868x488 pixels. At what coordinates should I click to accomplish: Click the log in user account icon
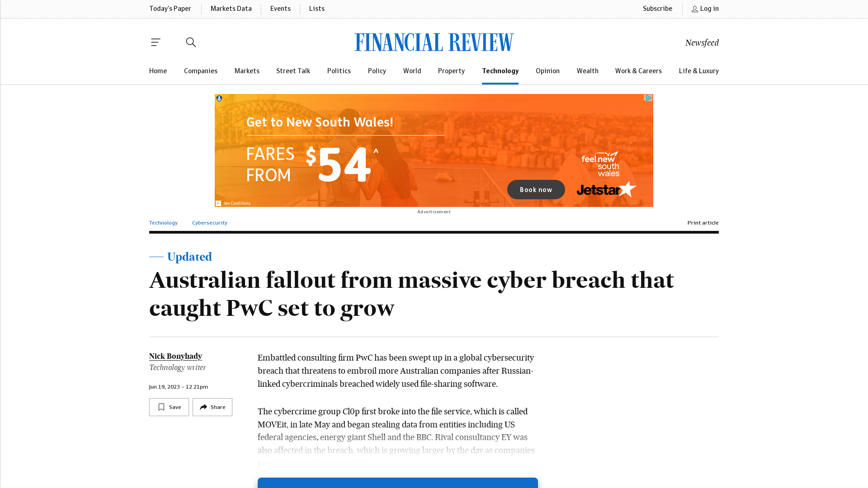coord(694,9)
